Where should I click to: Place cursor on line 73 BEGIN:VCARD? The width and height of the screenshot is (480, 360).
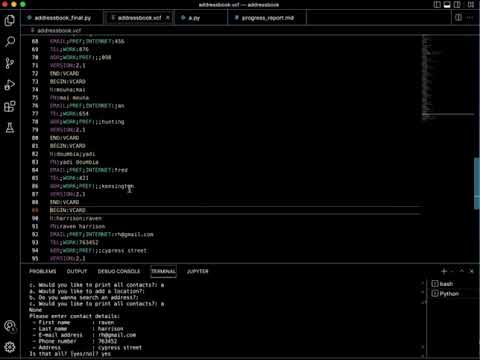[x=68, y=82]
